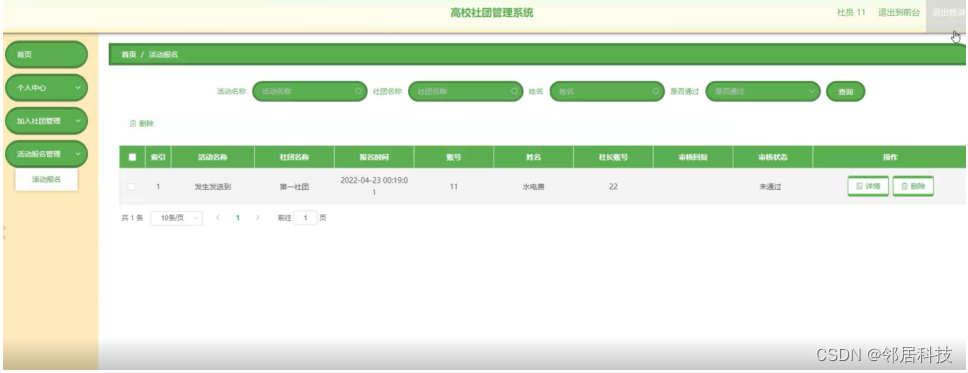Viewport: 968px width, 373px height.
Task: Go to next page arrow
Action: click(x=257, y=218)
